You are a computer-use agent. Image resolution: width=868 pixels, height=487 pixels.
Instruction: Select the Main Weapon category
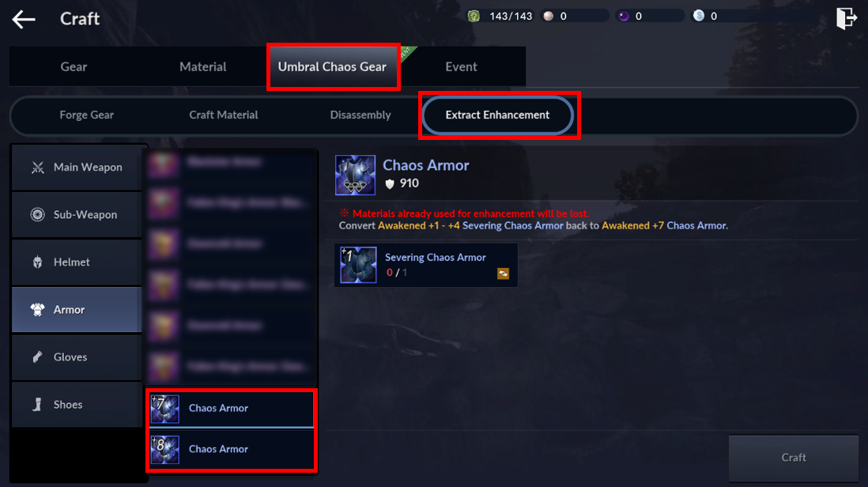click(77, 167)
